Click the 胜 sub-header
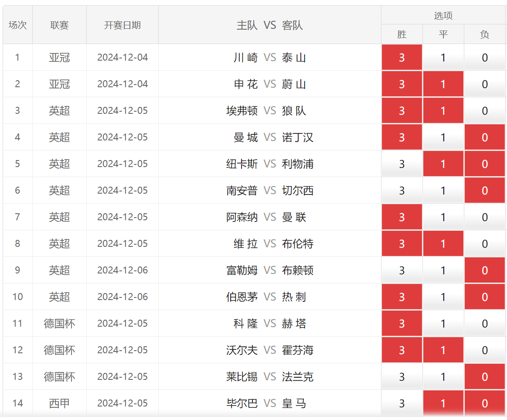This screenshot has height=420, width=507. click(x=402, y=34)
